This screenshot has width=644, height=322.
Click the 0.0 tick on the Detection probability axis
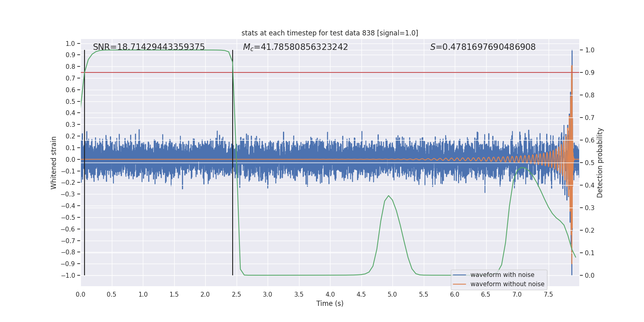pos(590,276)
